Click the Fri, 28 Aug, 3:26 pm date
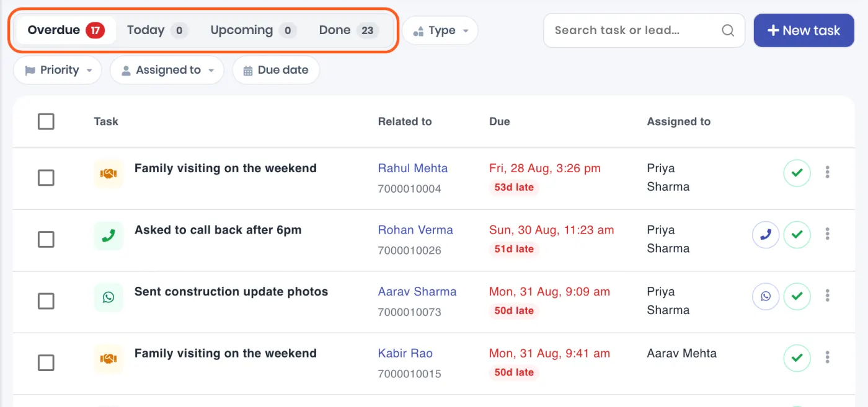The image size is (868, 407). (545, 168)
